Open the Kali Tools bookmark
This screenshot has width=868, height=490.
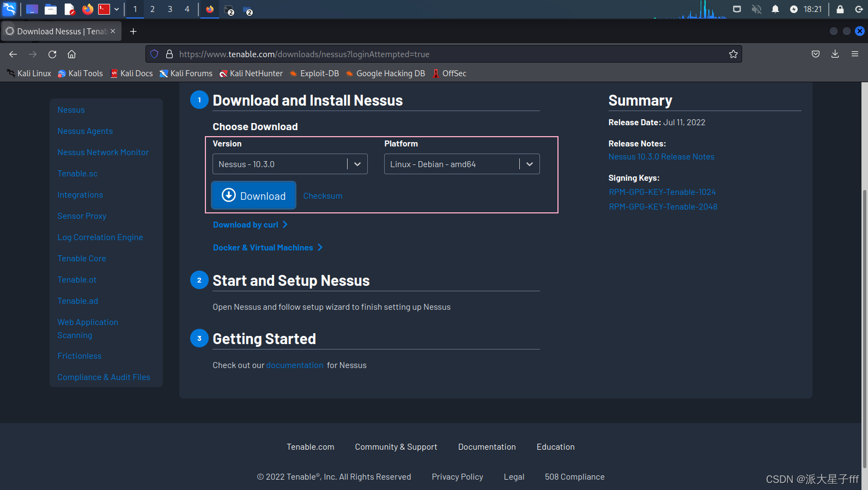pyautogui.click(x=80, y=73)
